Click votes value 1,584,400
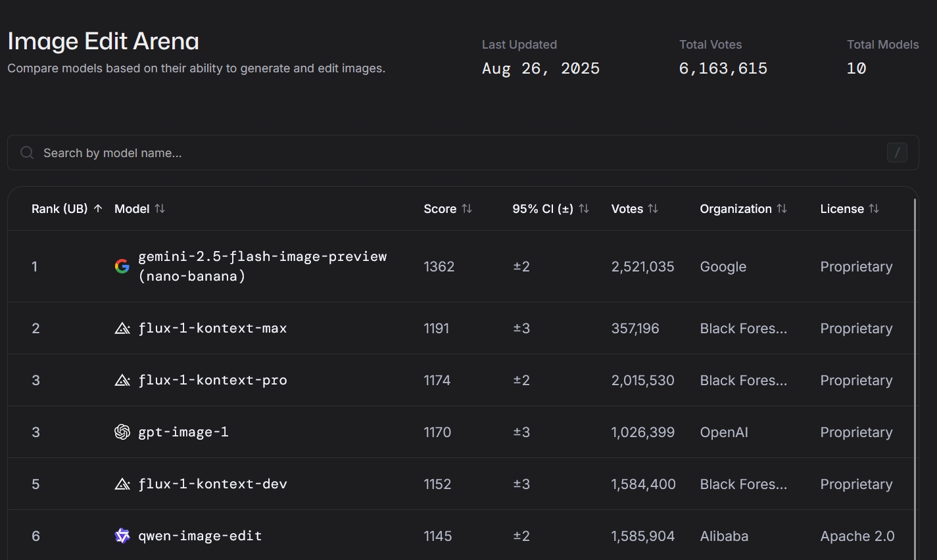This screenshot has width=937, height=560. coord(643,484)
